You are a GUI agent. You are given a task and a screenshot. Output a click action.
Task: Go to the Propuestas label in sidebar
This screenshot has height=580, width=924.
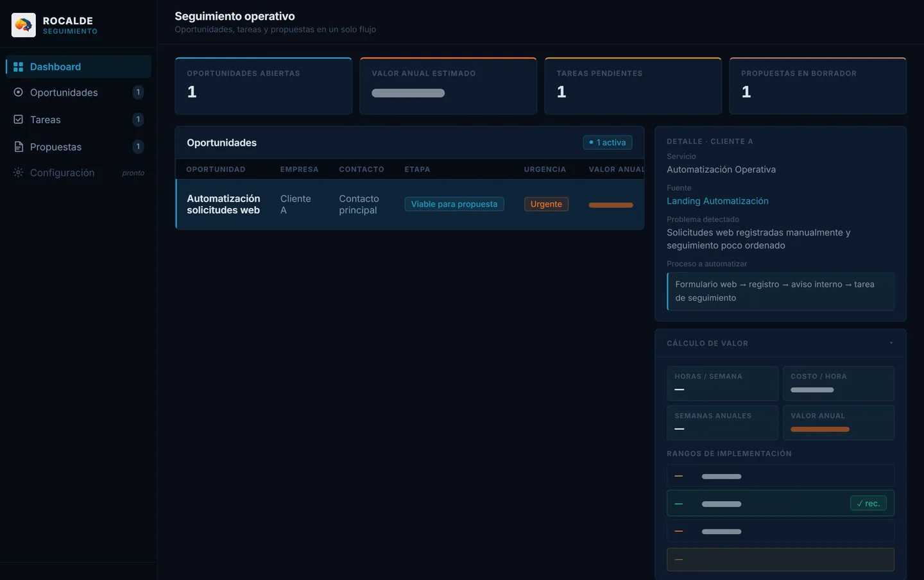(x=56, y=147)
